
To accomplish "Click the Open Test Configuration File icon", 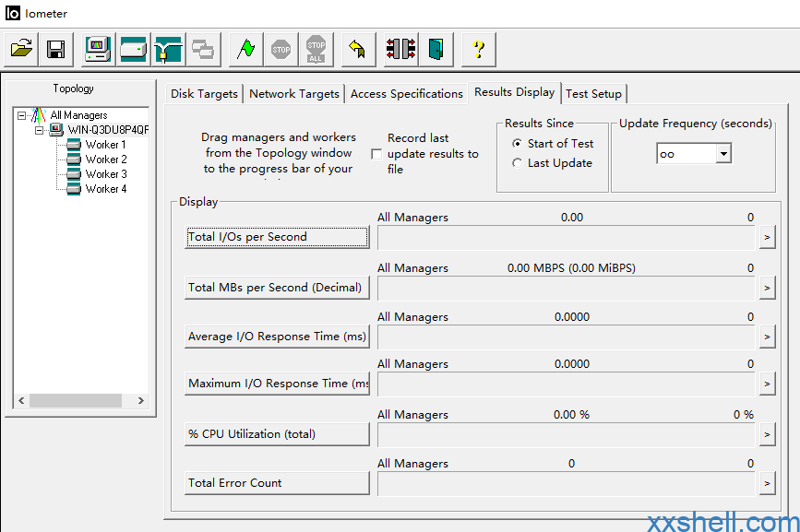I will click(x=21, y=50).
